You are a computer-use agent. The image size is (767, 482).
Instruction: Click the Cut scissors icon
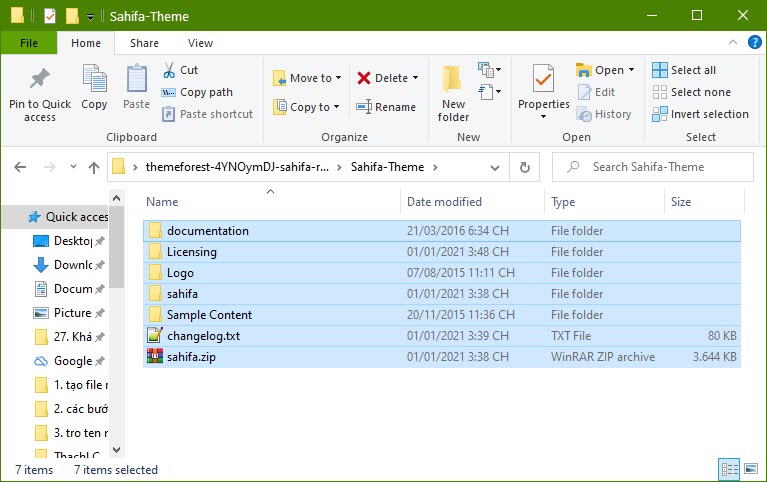click(169, 70)
